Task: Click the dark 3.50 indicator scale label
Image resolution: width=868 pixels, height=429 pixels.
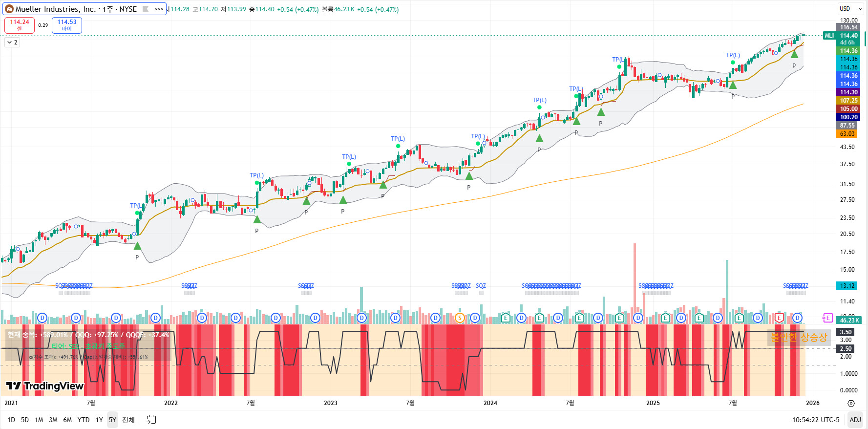Action: pyautogui.click(x=846, y=332)
